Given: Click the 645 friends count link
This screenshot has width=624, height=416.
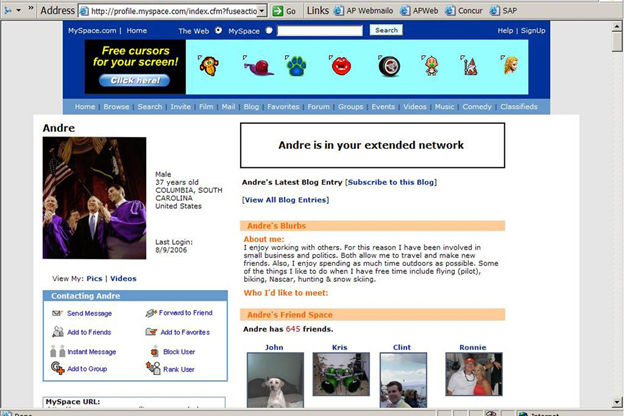Looking at the screenshot, I should pos(293,329).
